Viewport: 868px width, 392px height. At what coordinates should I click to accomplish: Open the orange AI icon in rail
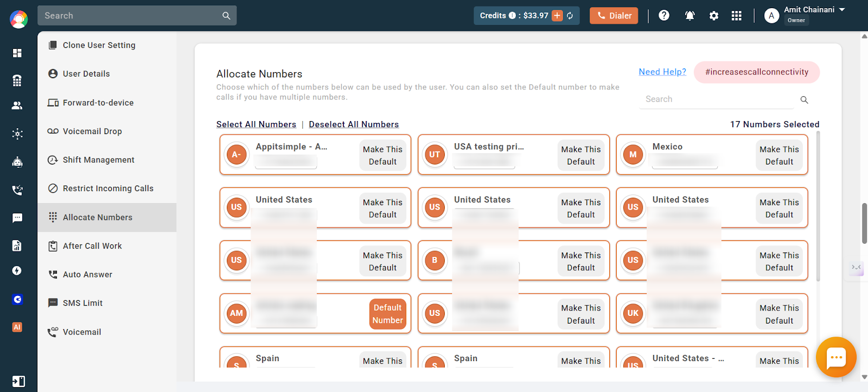pyautogui.click(x=17, y=327)
